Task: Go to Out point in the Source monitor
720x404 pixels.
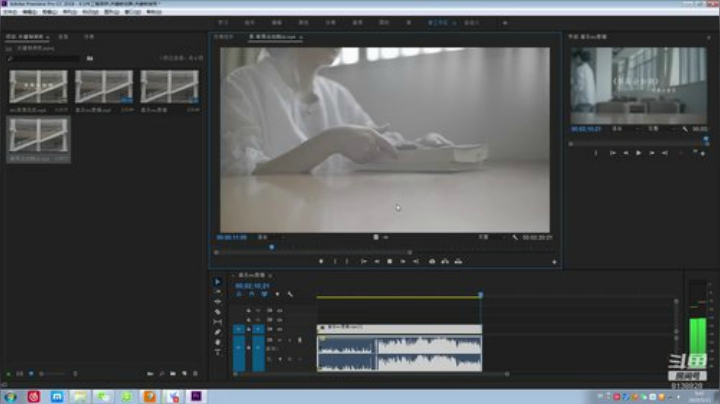Action: tap(416, 262)
